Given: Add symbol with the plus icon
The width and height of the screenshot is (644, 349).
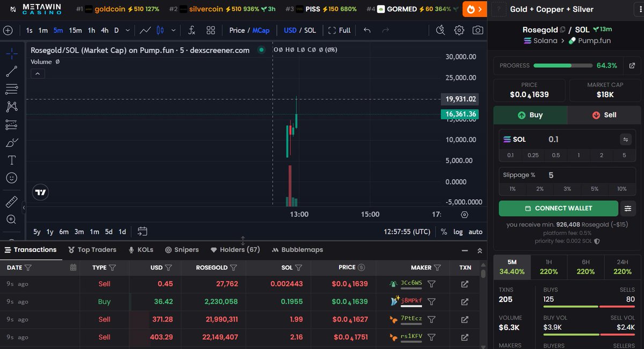Looking at the screenshot, I should pyautogui.click(x=8, y=31).
